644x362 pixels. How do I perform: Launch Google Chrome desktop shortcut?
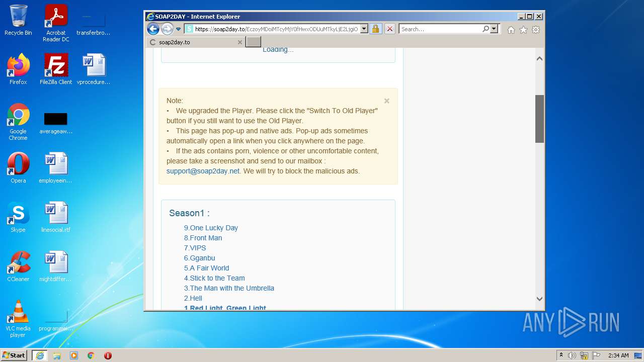18,122
